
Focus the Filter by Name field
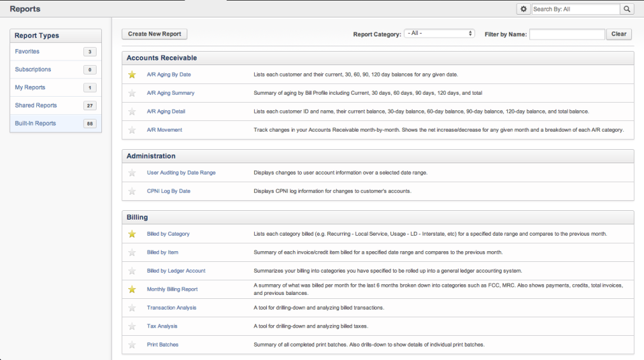[x=567, y=34]
